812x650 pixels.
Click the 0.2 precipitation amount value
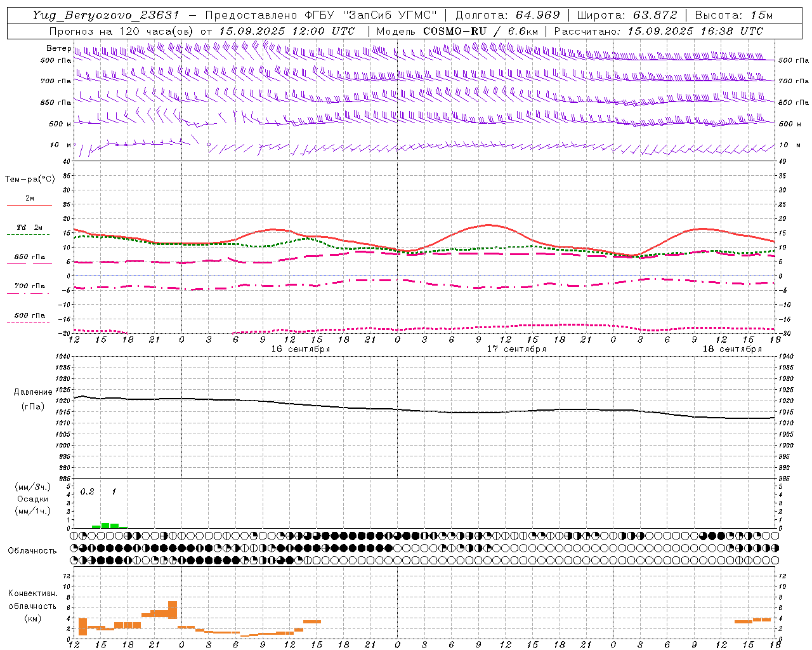click(88, 492)
